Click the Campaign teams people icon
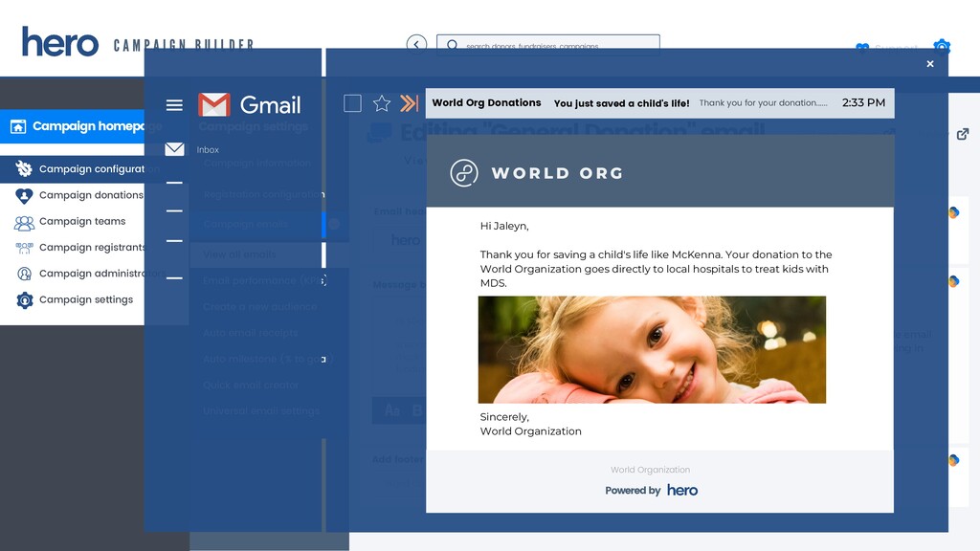The image size is (980, 551). (24, 222)
